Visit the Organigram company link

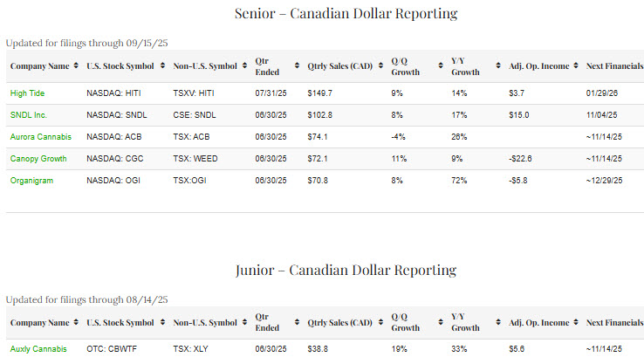[x=34, y=180]
